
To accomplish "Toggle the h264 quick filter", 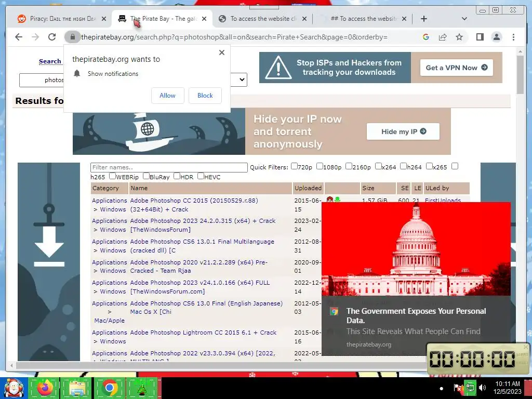I will [403, 166].
